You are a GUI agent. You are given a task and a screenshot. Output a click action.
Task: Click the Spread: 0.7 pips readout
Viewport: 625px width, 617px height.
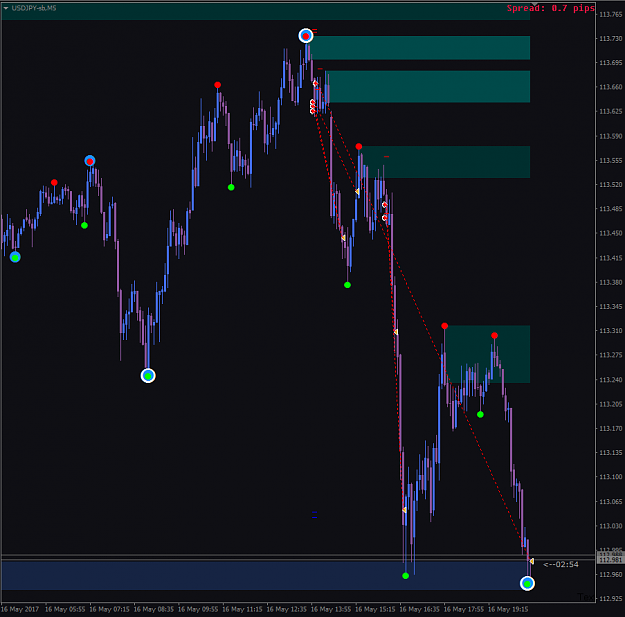coord(550,8)
